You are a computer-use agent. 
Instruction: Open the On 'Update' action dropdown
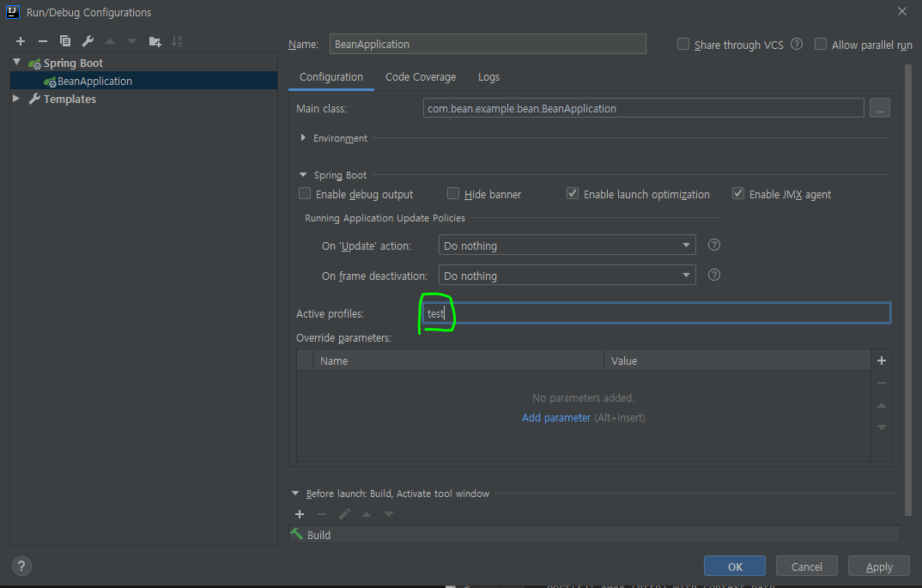click(x=567, y=245)
